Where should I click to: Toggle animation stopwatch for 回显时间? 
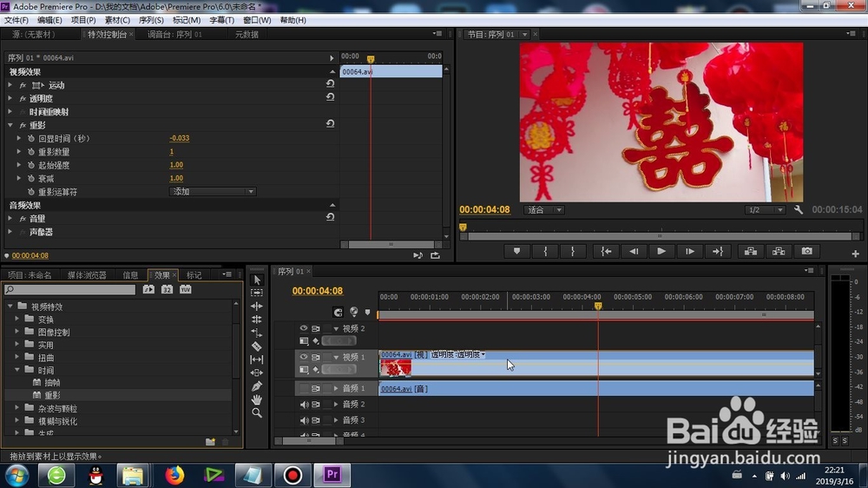31,138
